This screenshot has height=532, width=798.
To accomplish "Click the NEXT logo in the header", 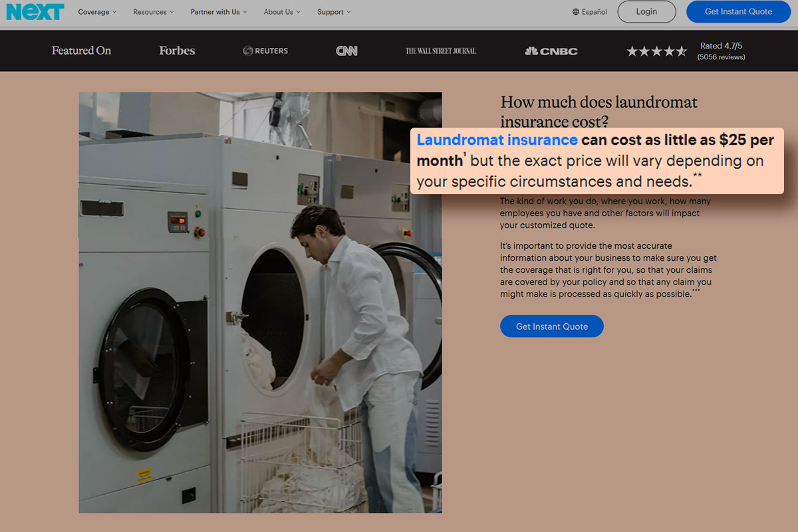I will pyautogui.click(x=35, y=11).
